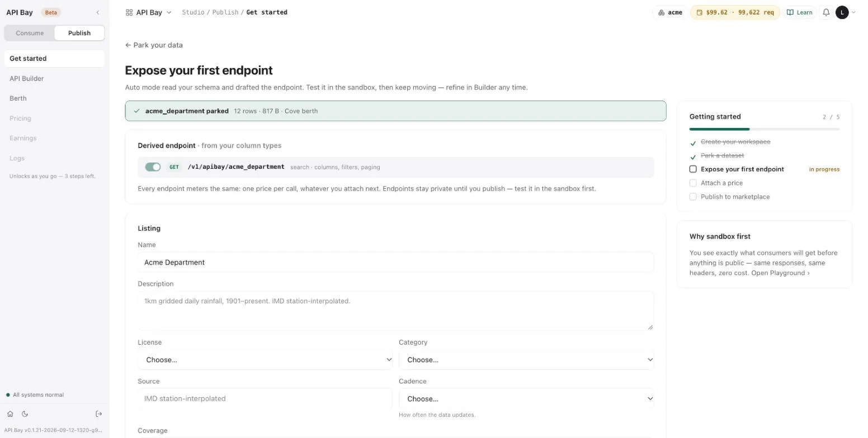Switch to the Consume tab
This screenshot has width=868, height=438.
[x=30, y=33]
